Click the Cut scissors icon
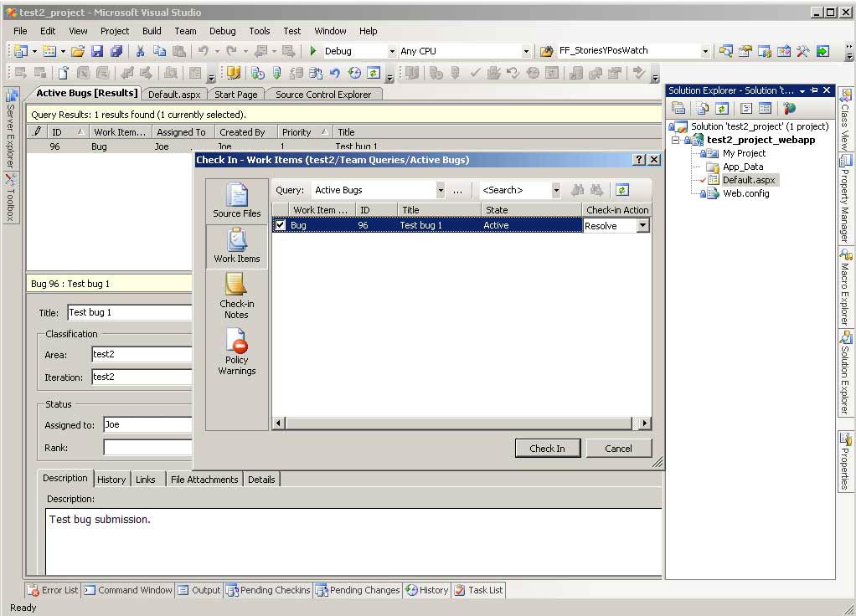This screenshot has height=616, width=856. click(x=141, y=51)
